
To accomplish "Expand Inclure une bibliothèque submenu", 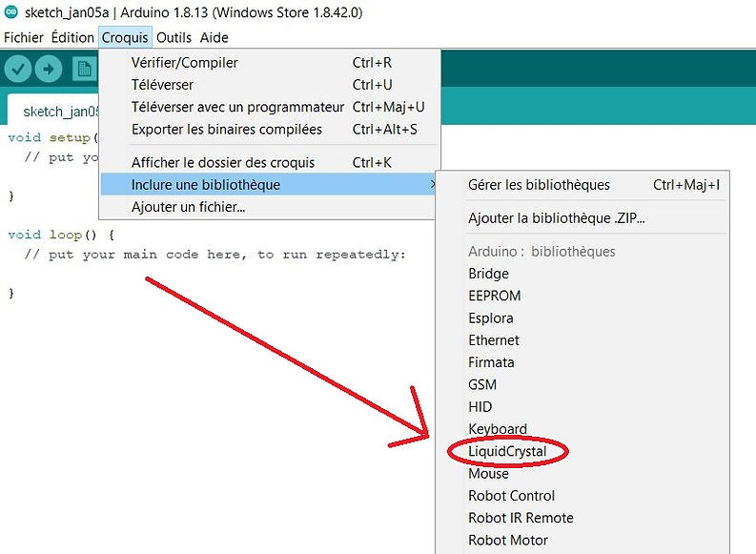I will [268, 185].
